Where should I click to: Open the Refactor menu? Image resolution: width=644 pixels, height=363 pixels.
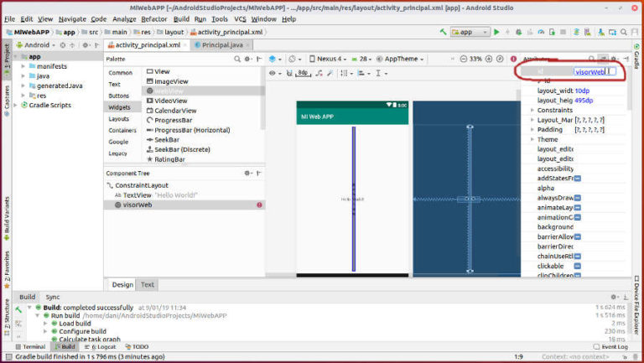[x=153, y=18]
